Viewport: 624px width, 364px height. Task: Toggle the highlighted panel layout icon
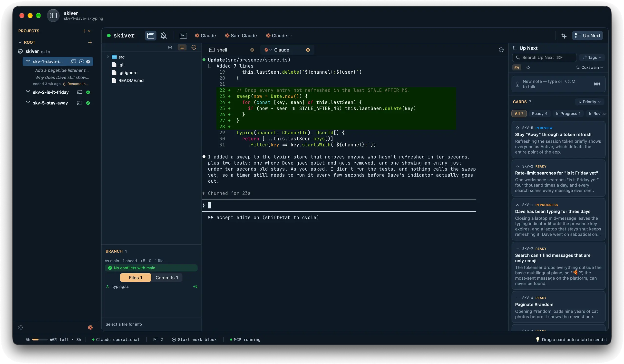[x=182, y=47]
